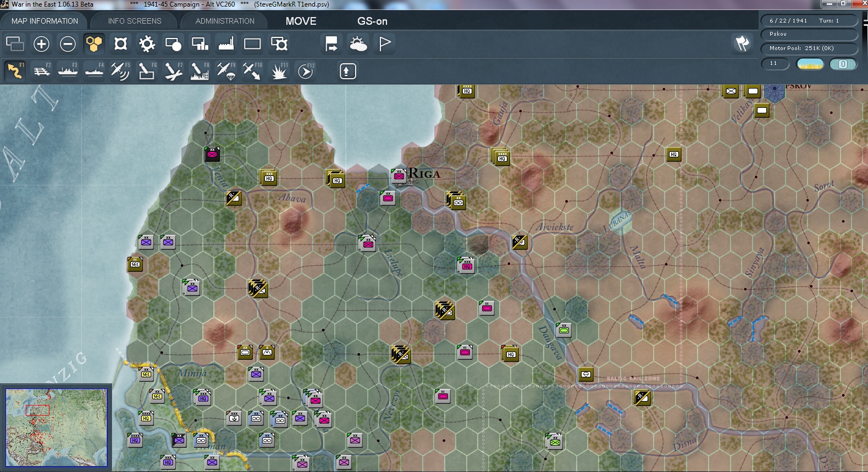Toggle the square with corner circles overlay
The image size is (868, 472).
coord(120,43)
